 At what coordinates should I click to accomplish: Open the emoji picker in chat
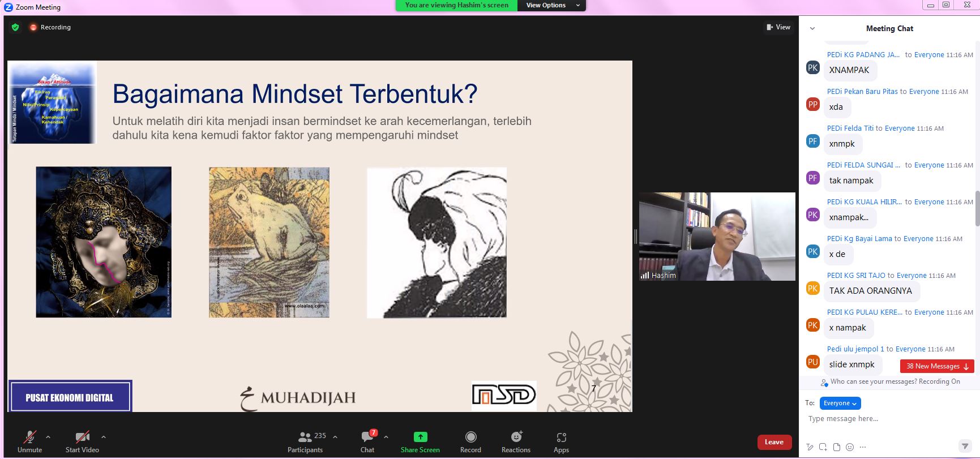(849, 447)
